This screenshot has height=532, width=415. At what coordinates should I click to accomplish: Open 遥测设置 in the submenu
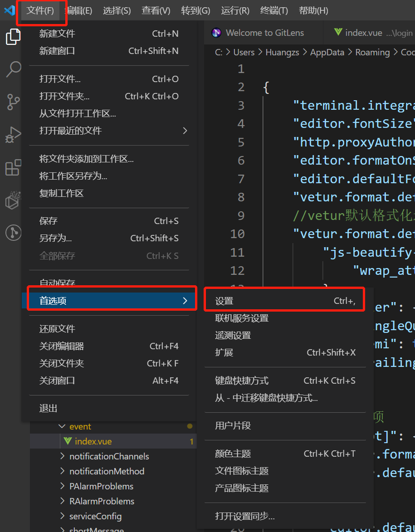pyautogui.click(x=285, y=336)
